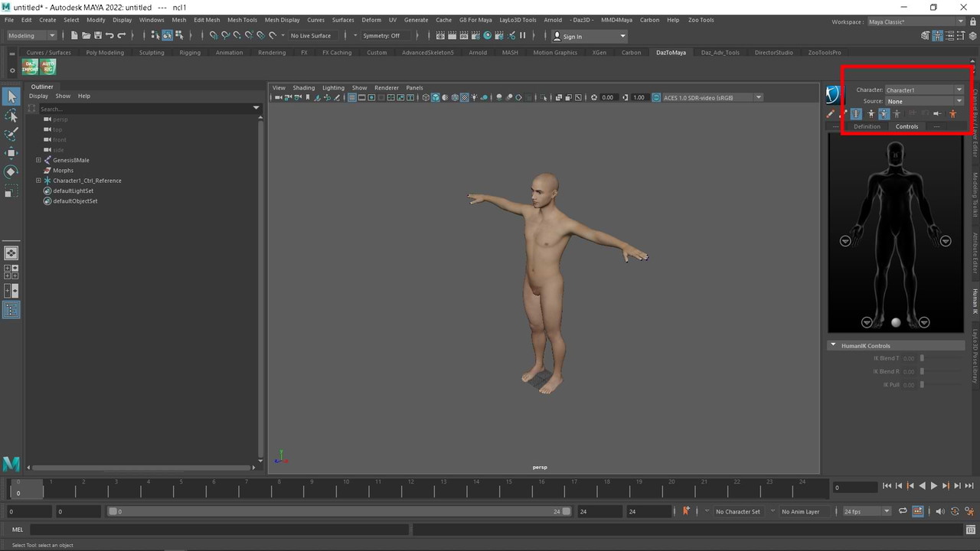Expand the Genesis8Male outliner node
The width and height of the screenshot is (980, 551).
click(x=38, y=160)
